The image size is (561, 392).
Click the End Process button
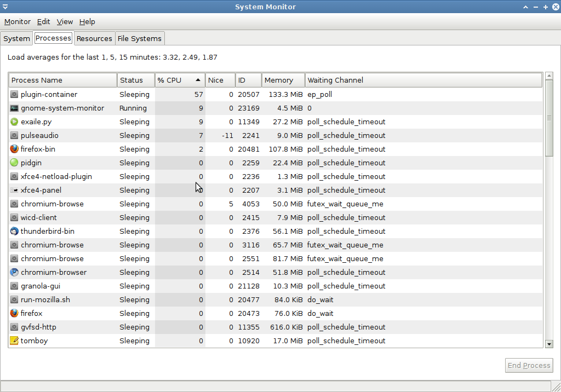tap(529, 366)
